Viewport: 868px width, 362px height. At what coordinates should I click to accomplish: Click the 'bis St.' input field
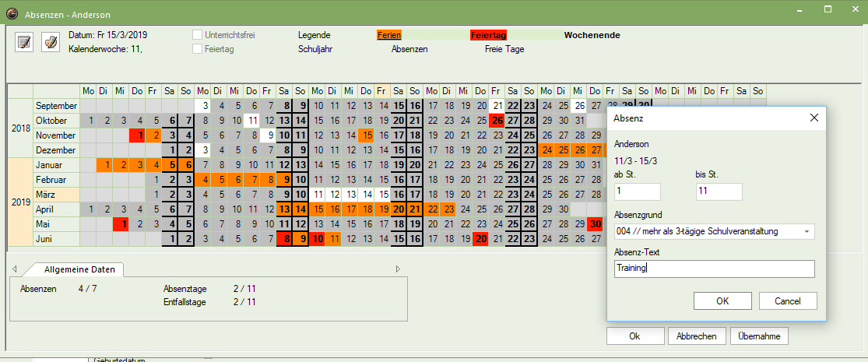point(719,192)
